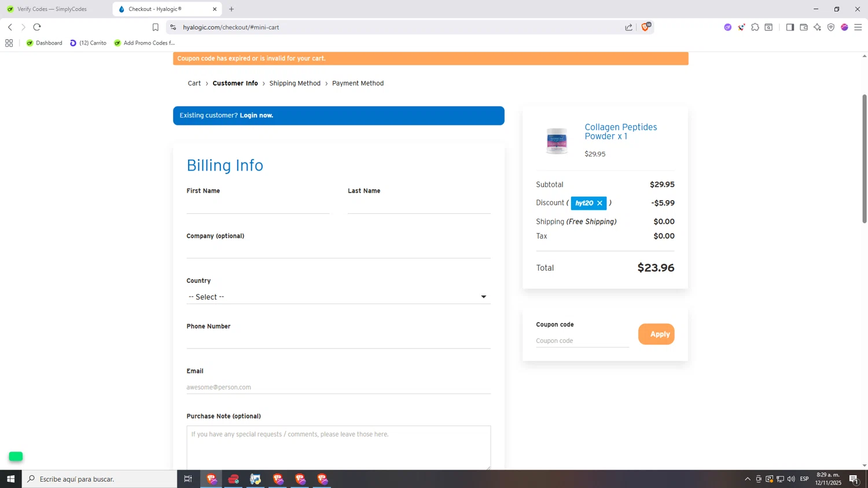868x488 pixels.
Task: Open the extensions puzzle icon
Action: tap(755, 27)
